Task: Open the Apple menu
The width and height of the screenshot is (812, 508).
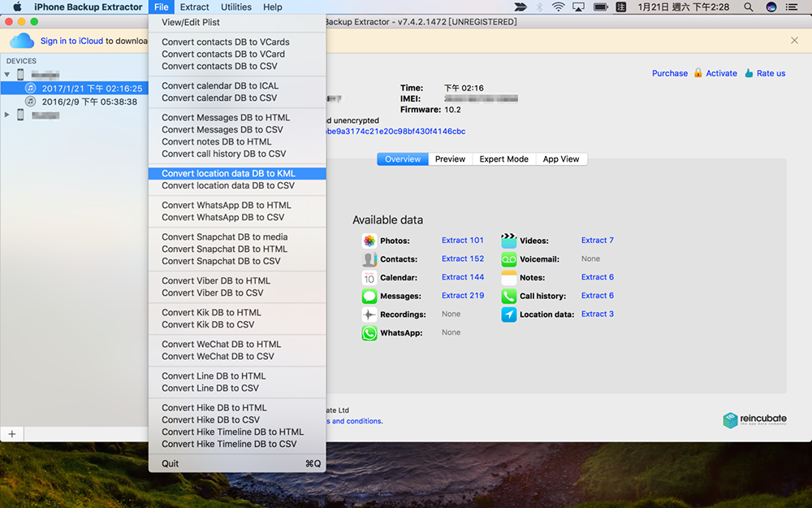Action: coord(16,7)
